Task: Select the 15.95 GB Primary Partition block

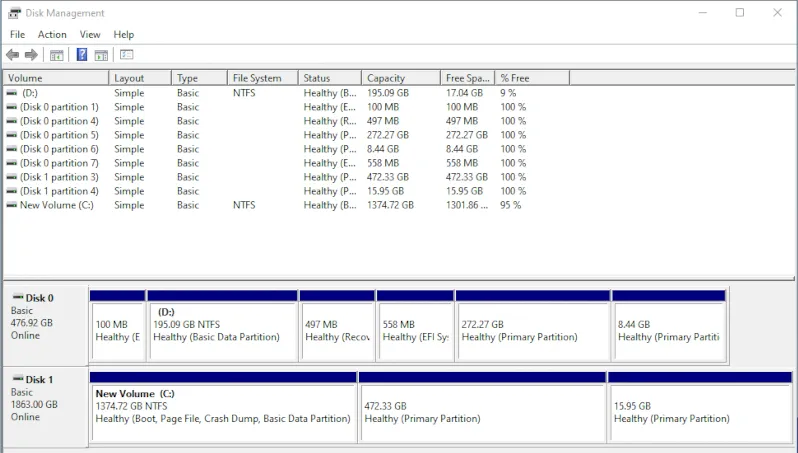Action: pos(700,406)
